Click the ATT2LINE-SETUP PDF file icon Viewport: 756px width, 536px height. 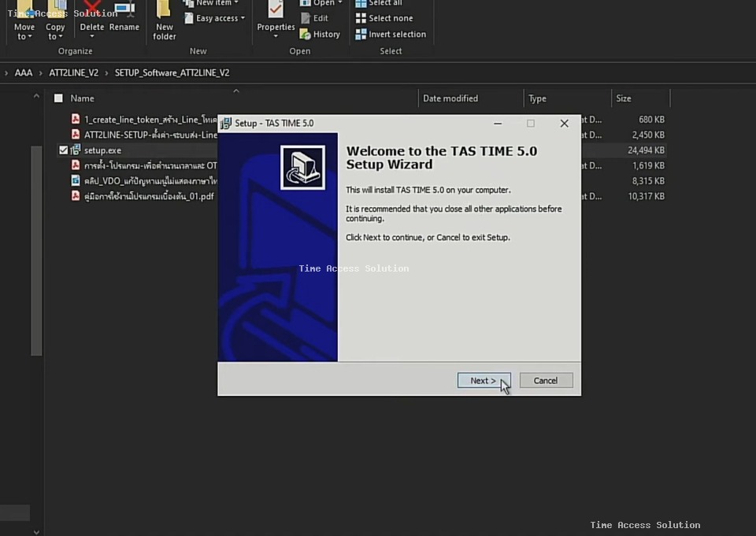tap(76, 135)
